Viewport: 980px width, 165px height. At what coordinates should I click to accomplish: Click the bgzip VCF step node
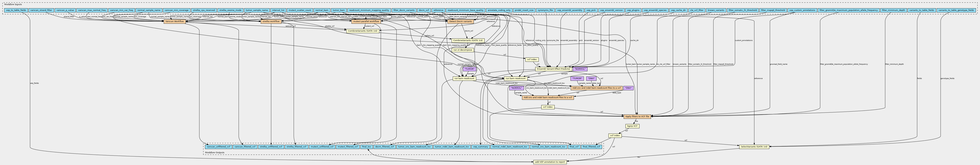(632, 126)
